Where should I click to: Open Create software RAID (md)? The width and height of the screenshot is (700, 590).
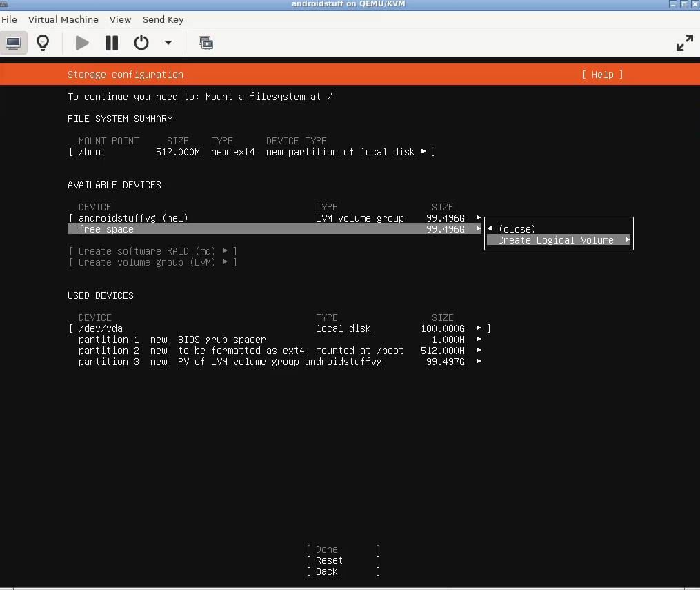tap(152, 251)
